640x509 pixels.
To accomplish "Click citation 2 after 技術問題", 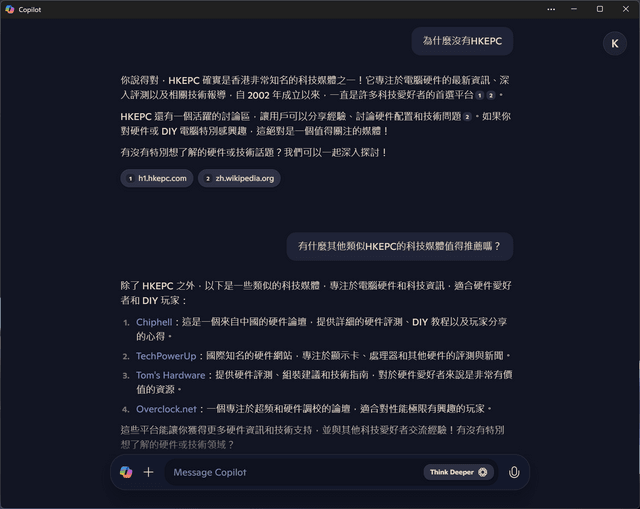I will point(467,117).
